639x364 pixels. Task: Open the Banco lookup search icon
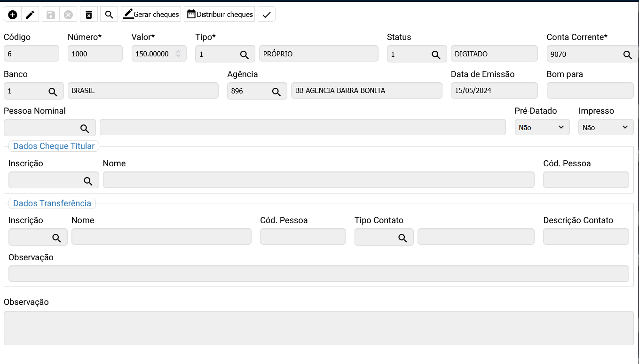click(x=53, y=92)
